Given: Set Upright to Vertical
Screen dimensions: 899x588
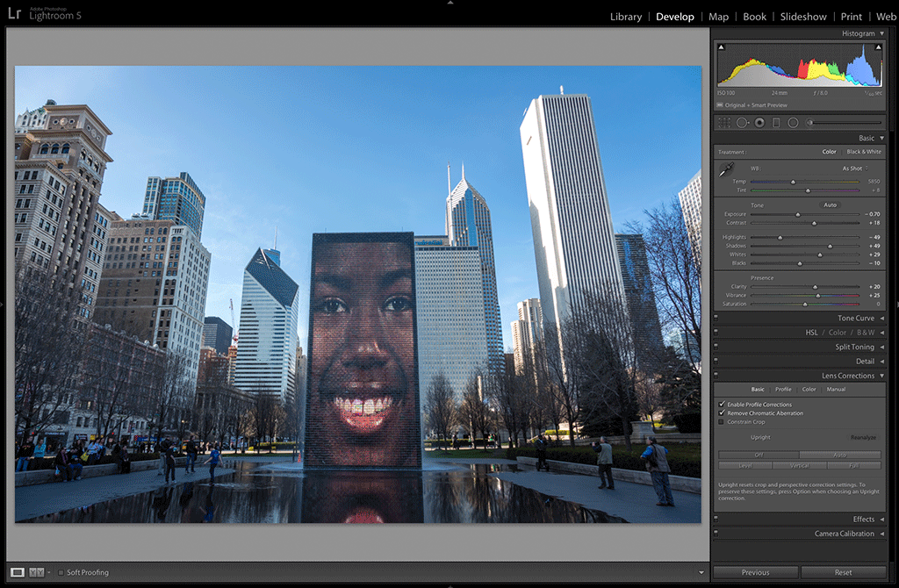Looking at the screenshot, I should pos(799,465).
